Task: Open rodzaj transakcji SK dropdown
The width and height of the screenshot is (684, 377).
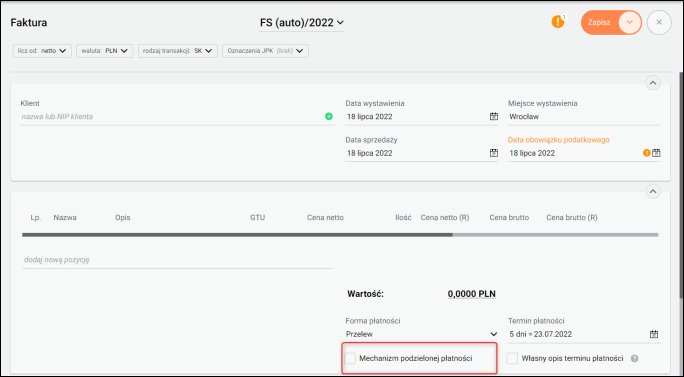Action: pyautogui.click(x=178, y=51)
